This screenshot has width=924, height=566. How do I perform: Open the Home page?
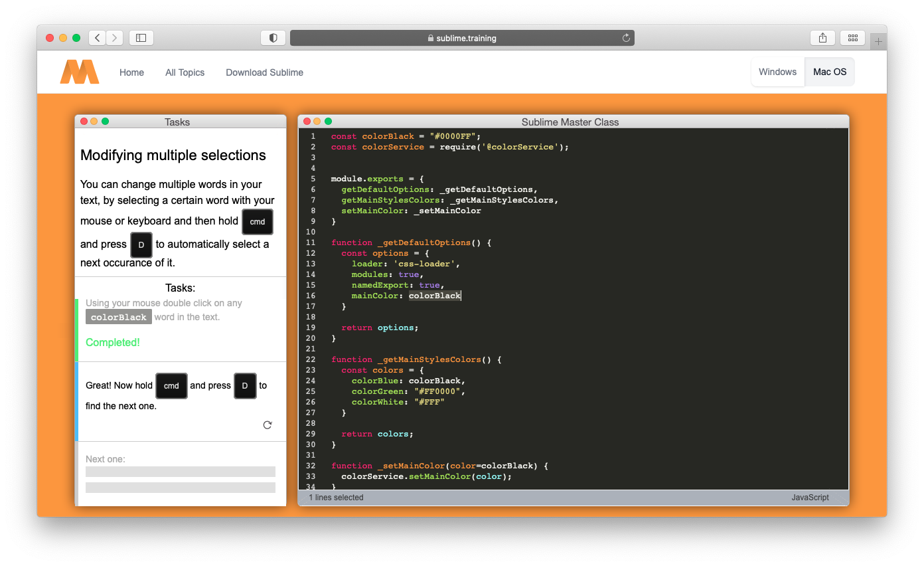(x=131, y=72)
